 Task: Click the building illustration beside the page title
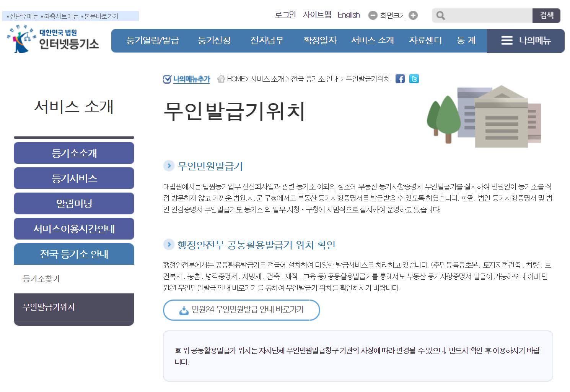click(x=484, y=116)
